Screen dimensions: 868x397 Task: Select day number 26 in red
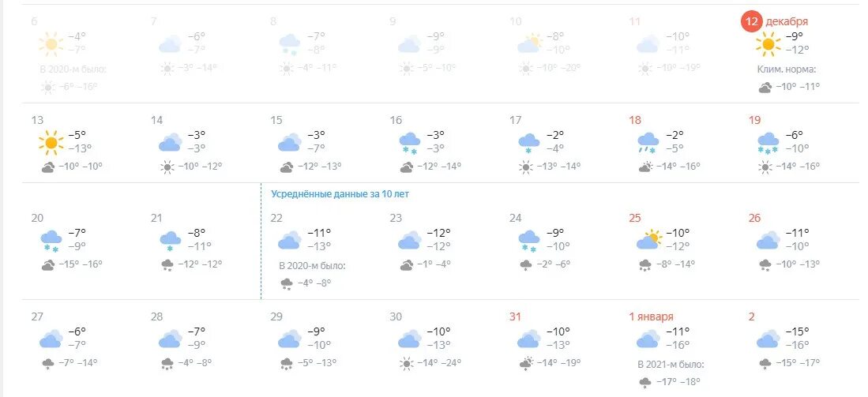(x=754, y=218)
